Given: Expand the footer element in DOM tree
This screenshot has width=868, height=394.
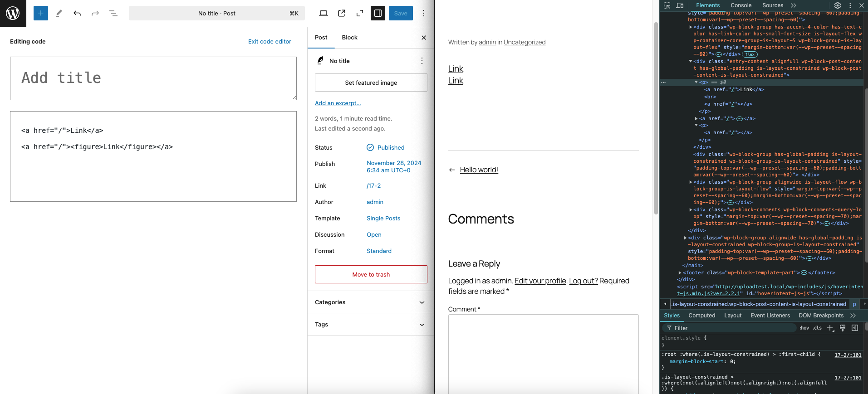Looking at the screenshot, I should 680,273.
